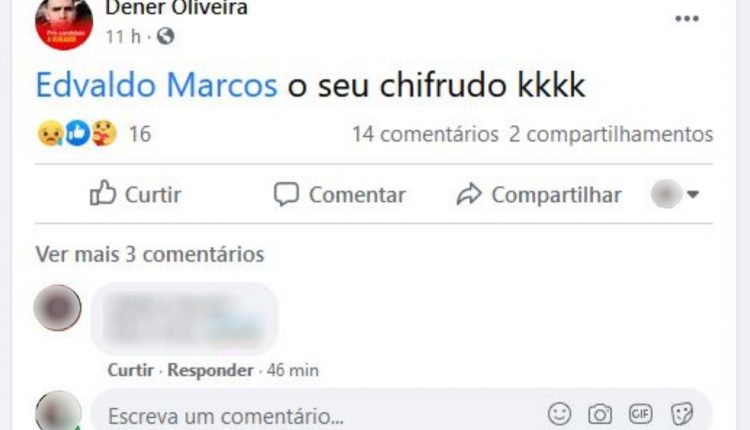Open the sticker picker icon
This screenshot has height=430, width=750.
[682, 414]
